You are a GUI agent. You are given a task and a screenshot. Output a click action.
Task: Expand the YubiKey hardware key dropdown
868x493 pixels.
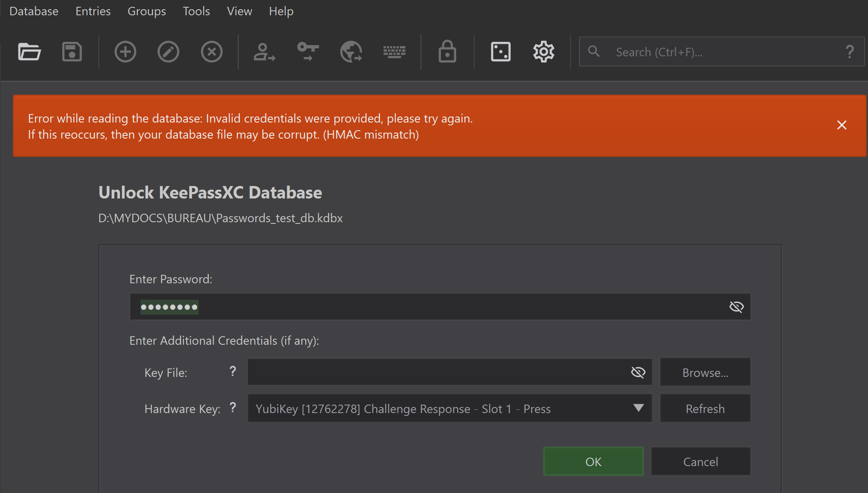(x=638, y=408)
